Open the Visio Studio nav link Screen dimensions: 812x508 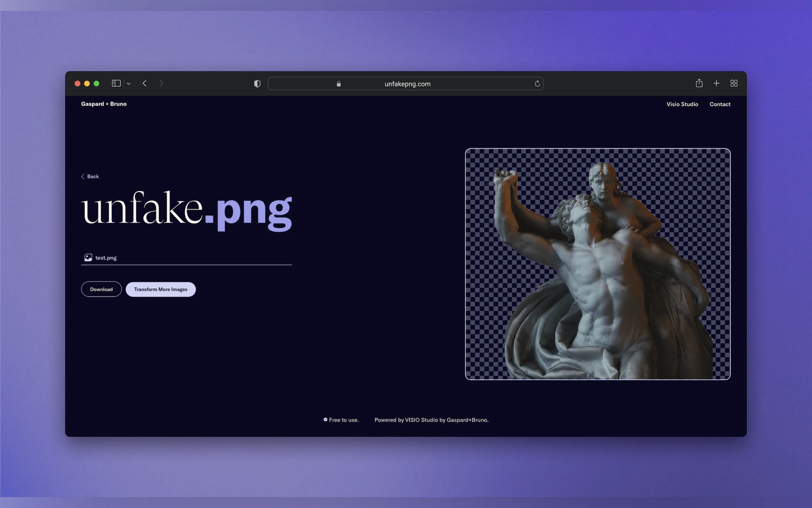tap(682, 104)
